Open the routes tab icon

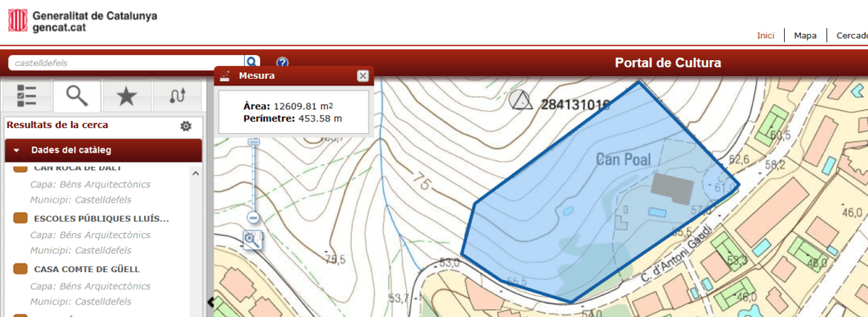click(177, 96)
